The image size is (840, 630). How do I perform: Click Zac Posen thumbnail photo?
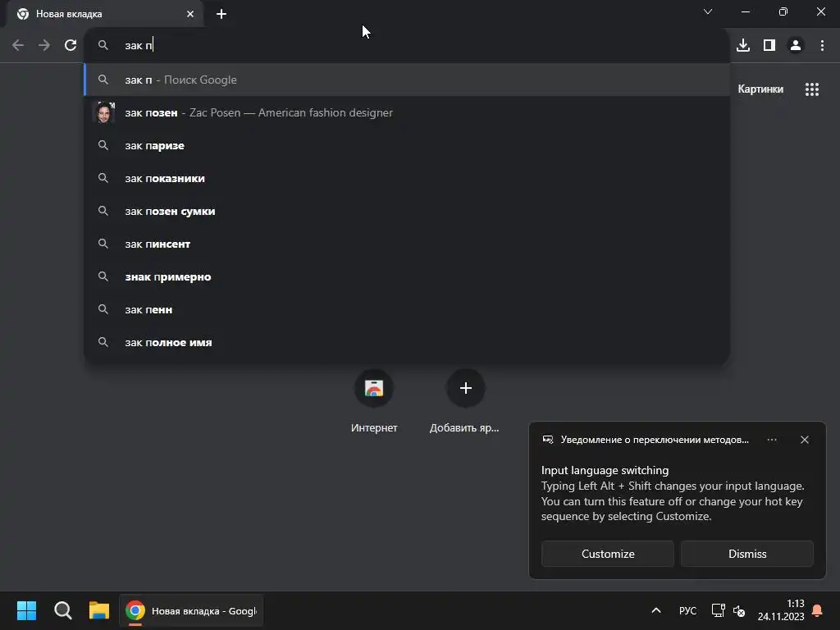[x=104, y=112]
